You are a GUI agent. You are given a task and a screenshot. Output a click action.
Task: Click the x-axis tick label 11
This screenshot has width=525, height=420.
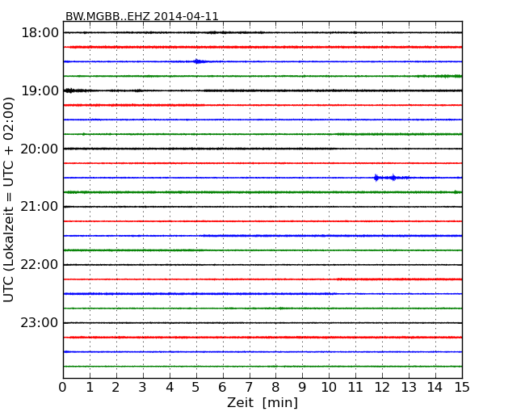tap(355, 387)
